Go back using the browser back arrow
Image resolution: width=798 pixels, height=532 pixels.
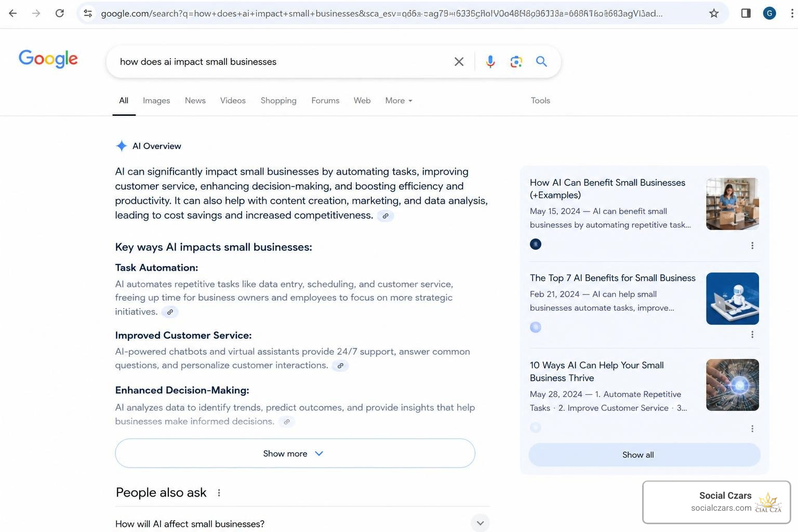click(x=13, y=13)
